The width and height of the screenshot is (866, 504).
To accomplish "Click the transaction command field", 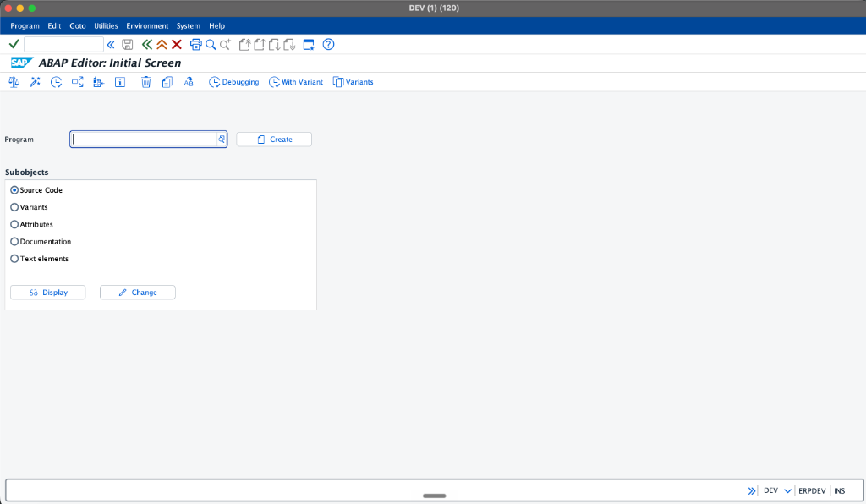I will (63, 44).
